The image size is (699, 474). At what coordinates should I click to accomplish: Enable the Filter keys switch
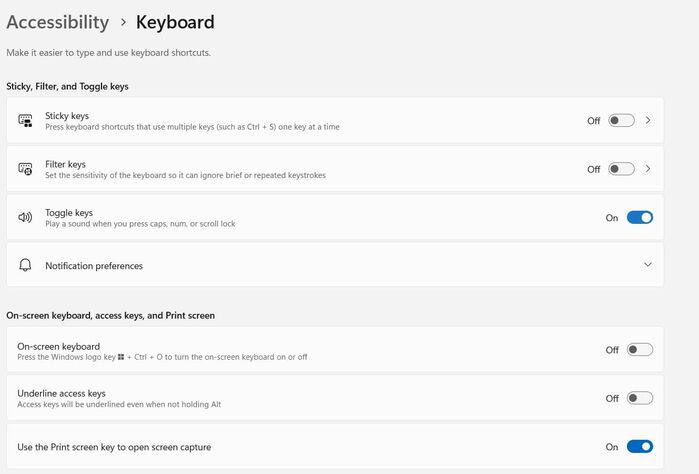(x=621, y=169)
